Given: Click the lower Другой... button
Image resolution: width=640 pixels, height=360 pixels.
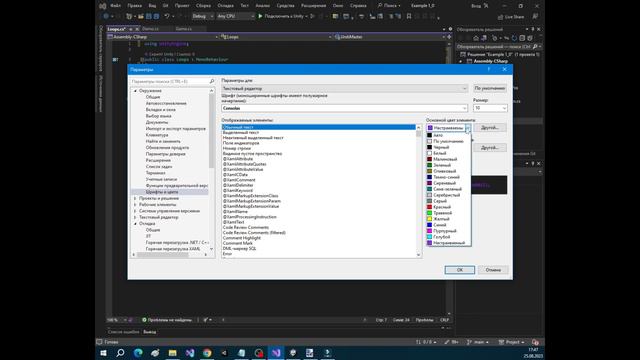Looking at the screenshot, I should [x=490, y=147].
